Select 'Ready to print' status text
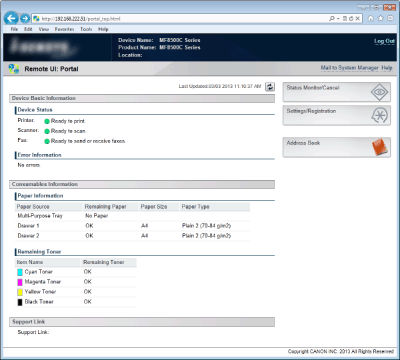This screenshot has height=360, width=400. [x=68, y=121]
